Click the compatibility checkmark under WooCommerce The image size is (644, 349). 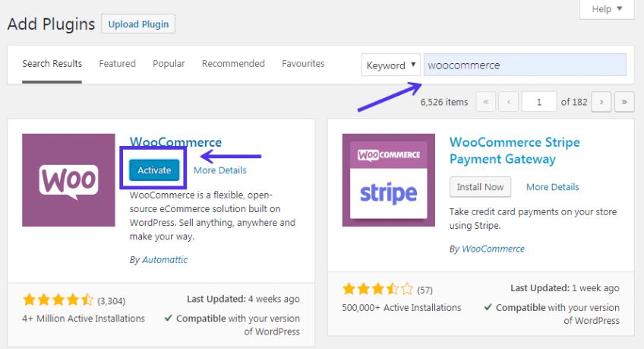click(x=168, y=318)
